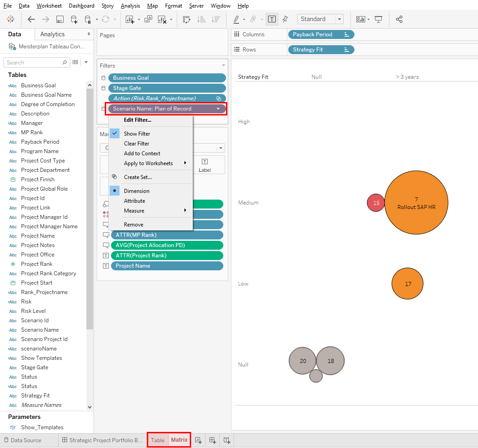Click the Data pane scrollbar down arrow
Screen dimensions: 478x448
(90, 407)
